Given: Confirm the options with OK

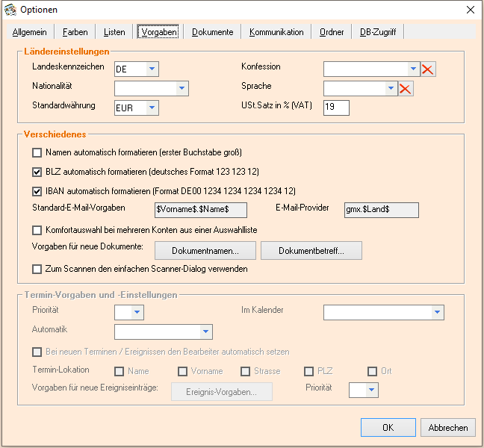Looking at the screenshot, I should [x=388, y=428].
